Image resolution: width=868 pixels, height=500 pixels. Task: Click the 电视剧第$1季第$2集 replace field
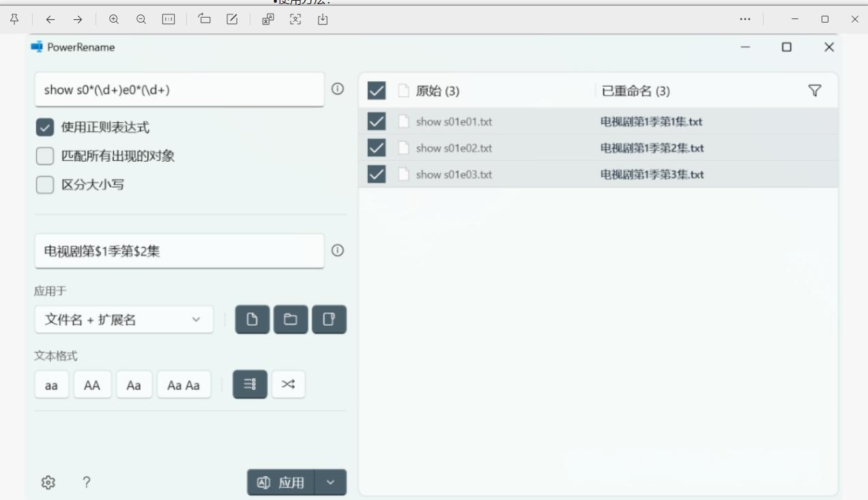[179, 251]
